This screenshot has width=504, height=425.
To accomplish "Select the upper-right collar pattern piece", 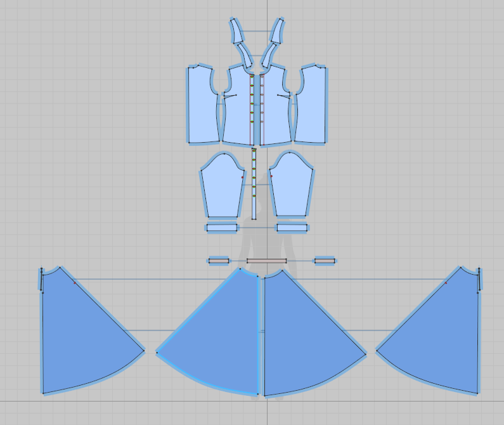I will (277, 30).
